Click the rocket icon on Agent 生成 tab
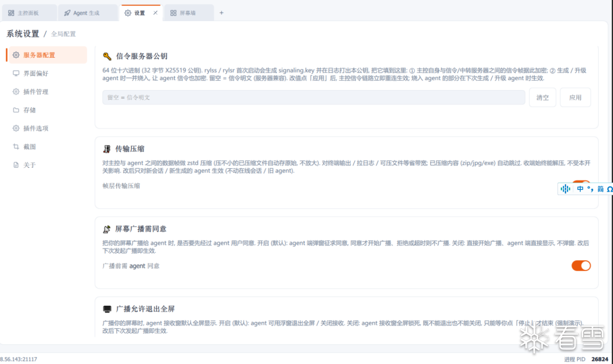This screenshot has width=613, height=364. pos(67,13)
